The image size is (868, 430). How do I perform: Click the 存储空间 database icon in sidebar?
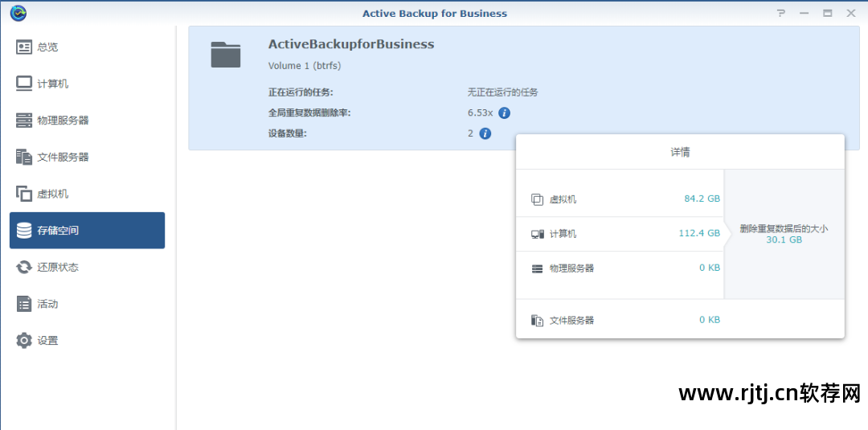[x=24, y=230]
